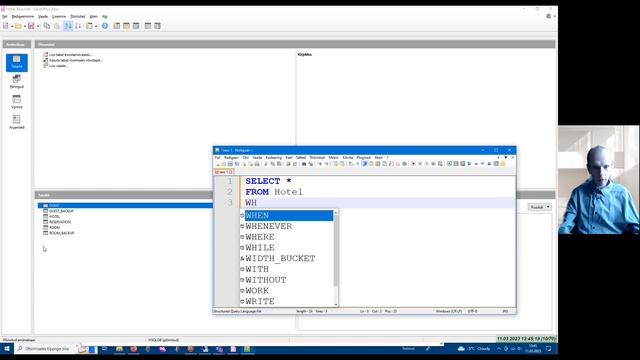Click 'Loo tabel koostamisvaates...' task
This screenshot has width=640, height=360.
(x=67, y=54)
